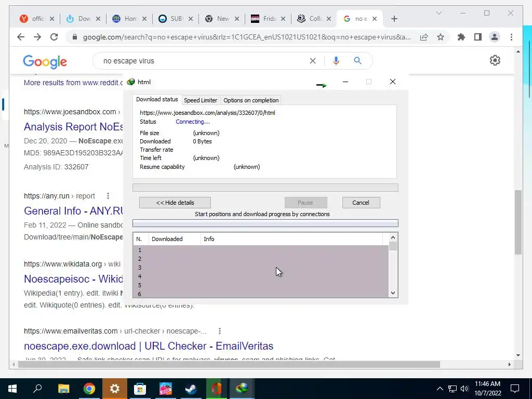Bookmark this page with the star
The height and width of the screenshot is (399, 532).
441,37
